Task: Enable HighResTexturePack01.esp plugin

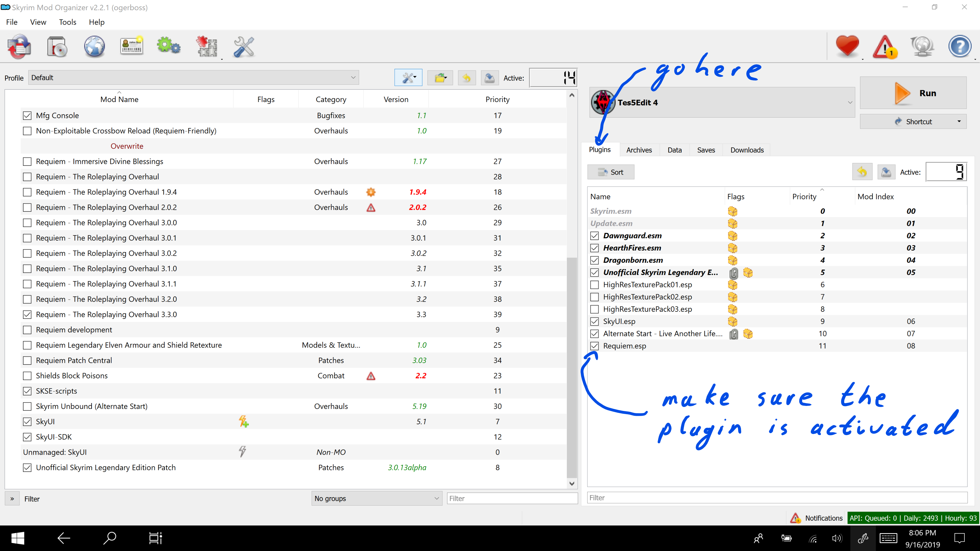Action: [x=595, y=285]
